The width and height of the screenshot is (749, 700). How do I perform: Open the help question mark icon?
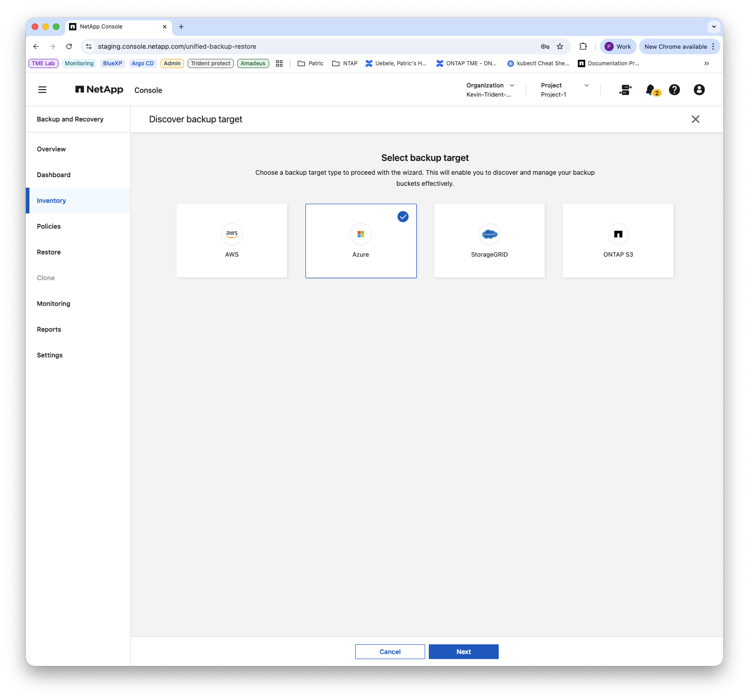click(674, 90)
